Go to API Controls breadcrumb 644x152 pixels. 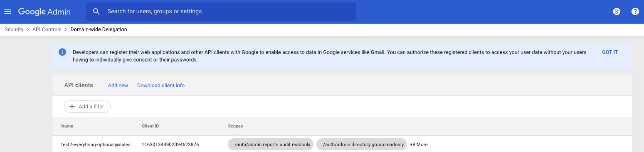point(47,29)
